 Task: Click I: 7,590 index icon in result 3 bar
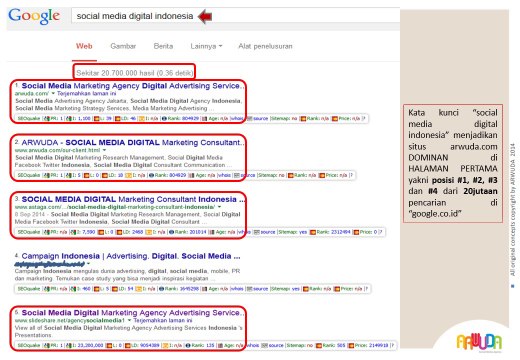(x=73, y=232)
